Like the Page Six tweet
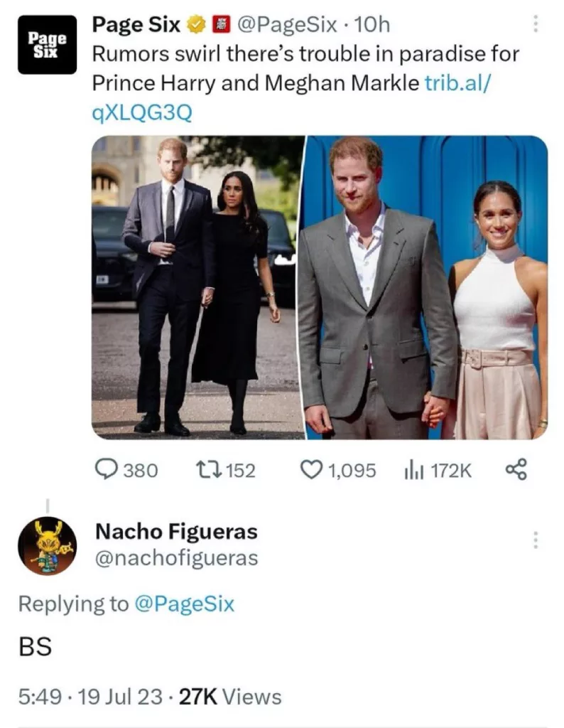Image resolution: width=564 pixels, height=728 pixels. [310, 470]
